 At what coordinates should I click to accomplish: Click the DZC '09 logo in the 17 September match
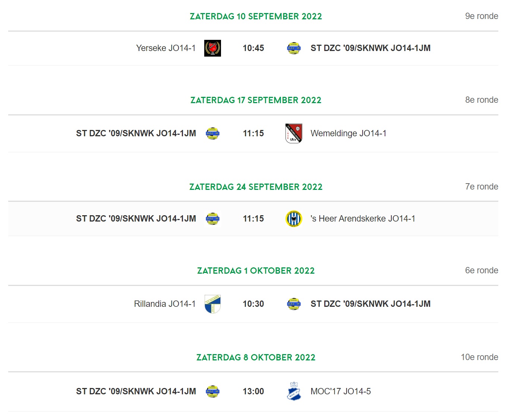(212, 133)
